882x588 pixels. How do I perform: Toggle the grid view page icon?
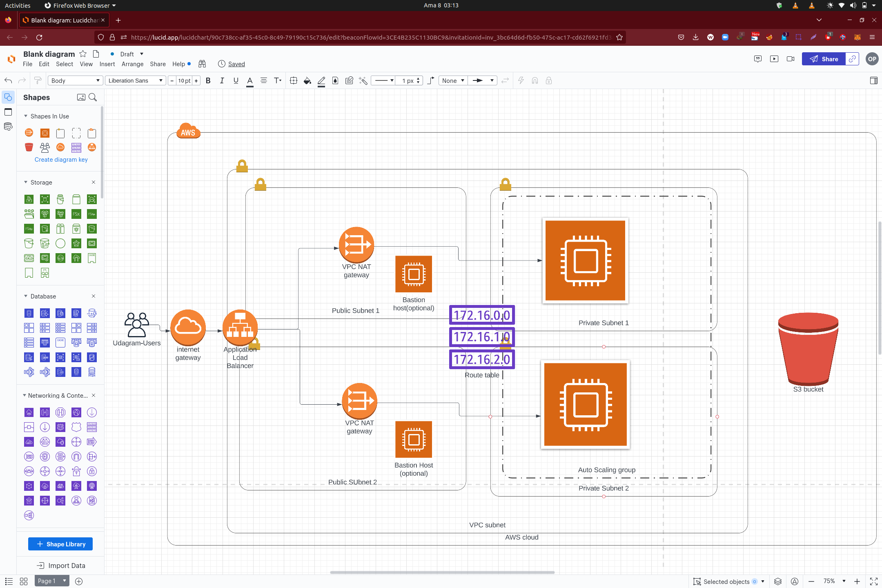pyautogui.click(x=24, y=581)
